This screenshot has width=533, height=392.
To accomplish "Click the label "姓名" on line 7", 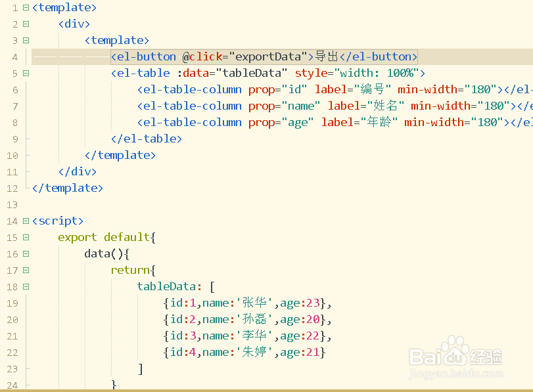I will 385,106.
